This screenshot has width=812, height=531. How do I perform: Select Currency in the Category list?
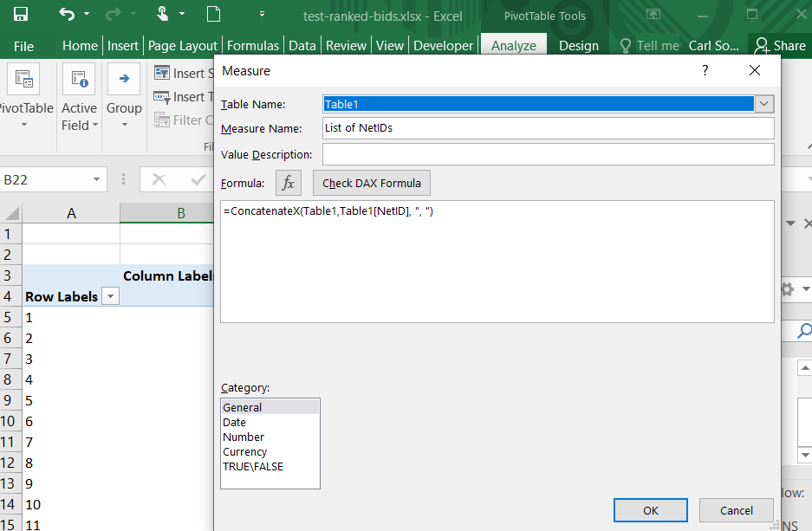(245, 451)
